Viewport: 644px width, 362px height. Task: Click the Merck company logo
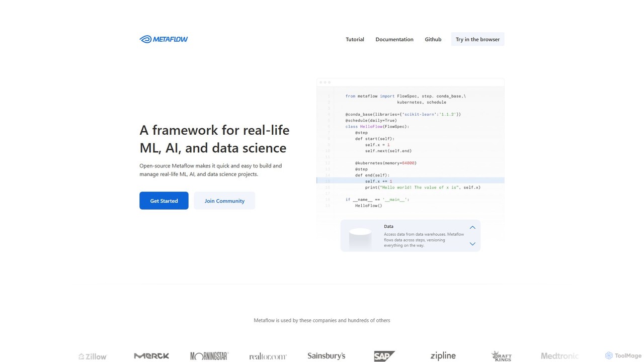(x=151, y=356)
